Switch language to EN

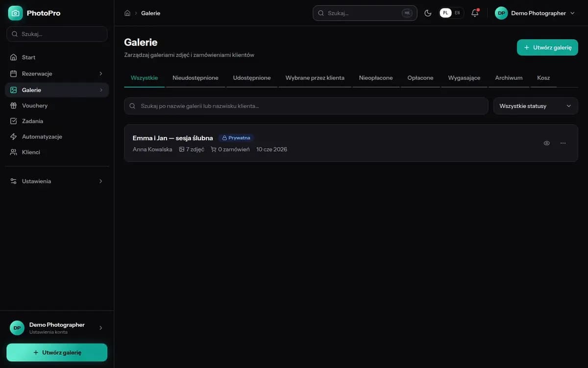click(457, 13)
